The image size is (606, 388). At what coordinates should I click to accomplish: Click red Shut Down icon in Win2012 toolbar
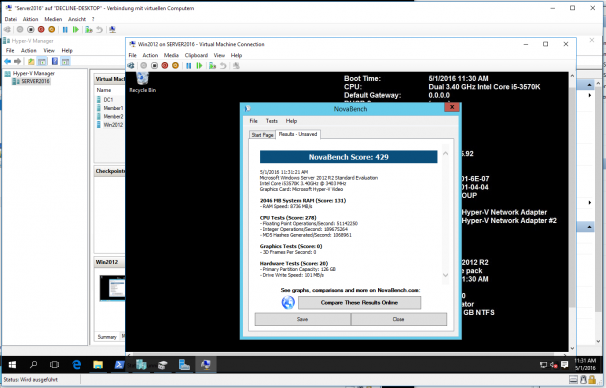[x=165, y=66]
